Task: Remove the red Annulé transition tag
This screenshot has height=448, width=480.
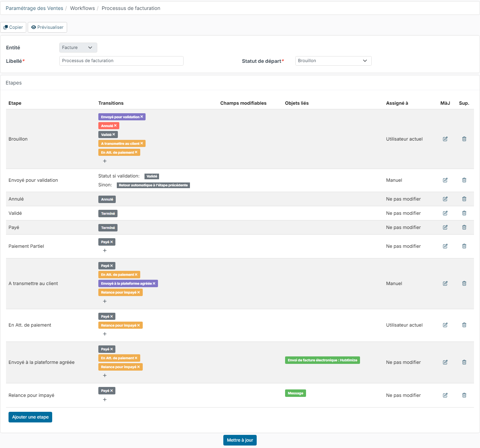Action: click(115, 126)
